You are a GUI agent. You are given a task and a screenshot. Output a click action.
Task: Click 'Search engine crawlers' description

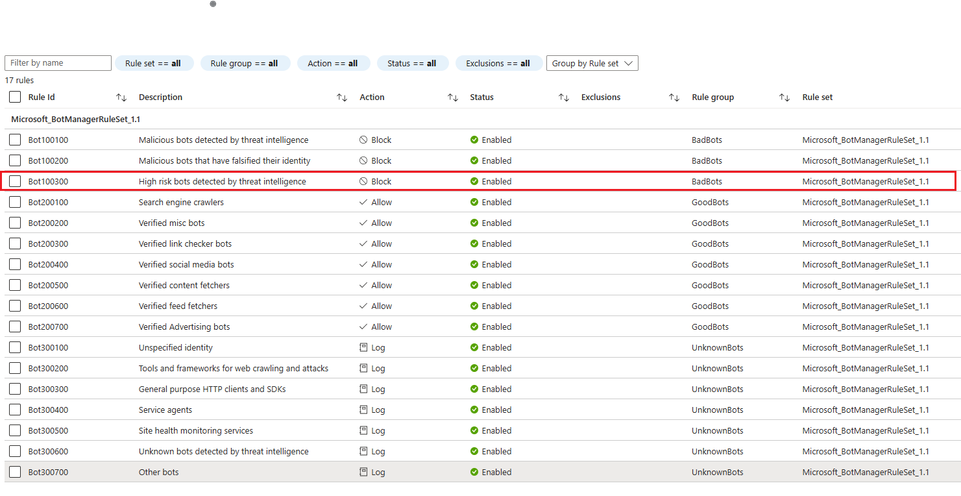pyautogui.click(x=181, y=202)
